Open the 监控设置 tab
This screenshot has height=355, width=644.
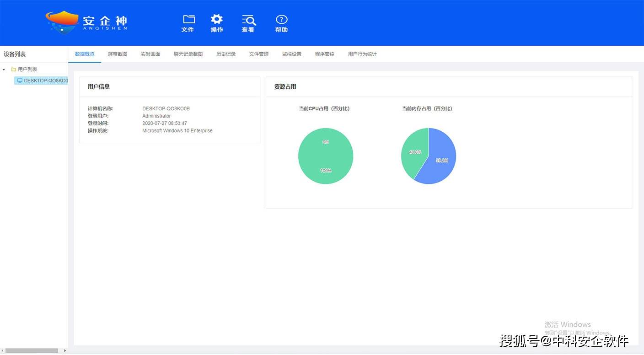pos(292,54)
